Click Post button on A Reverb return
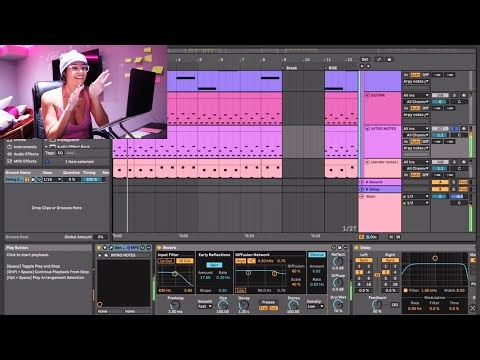The height and width of the screenshot is (360, 480). pos(463,182)
